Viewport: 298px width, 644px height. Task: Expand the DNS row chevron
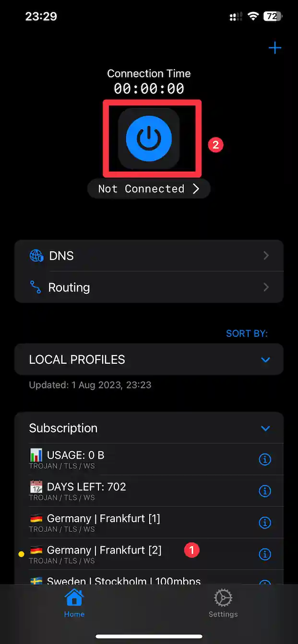[x=266, y=256]
